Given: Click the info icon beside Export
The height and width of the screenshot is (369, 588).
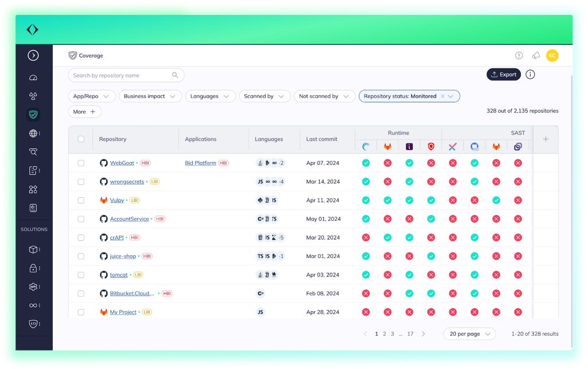Looking at the screenshot, I should [x=530, y=75].
